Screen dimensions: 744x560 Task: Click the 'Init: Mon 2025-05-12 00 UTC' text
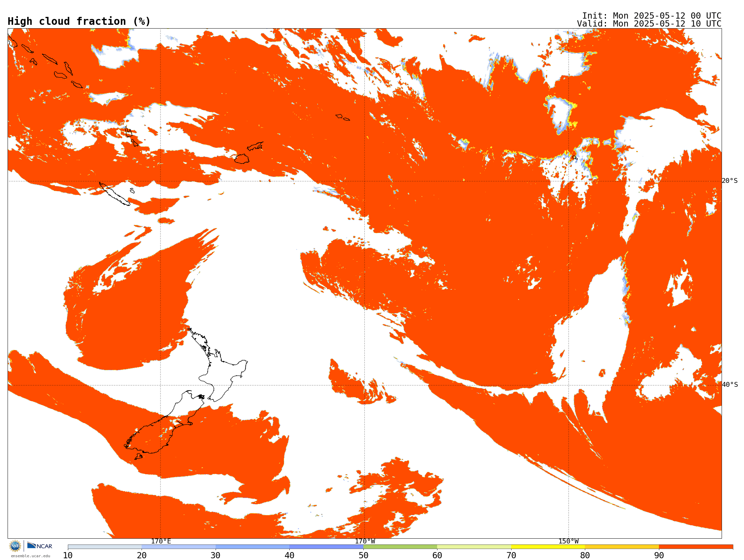tap(652, 16)
